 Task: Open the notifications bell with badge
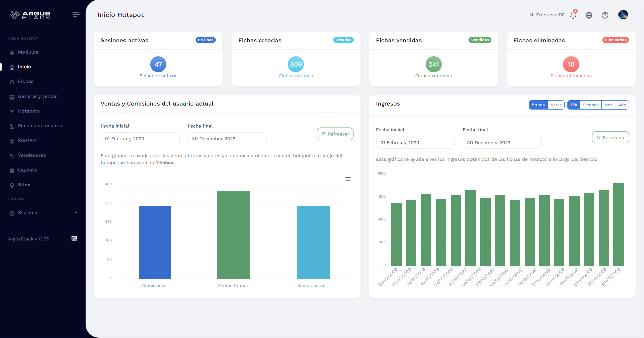point(573,15)
